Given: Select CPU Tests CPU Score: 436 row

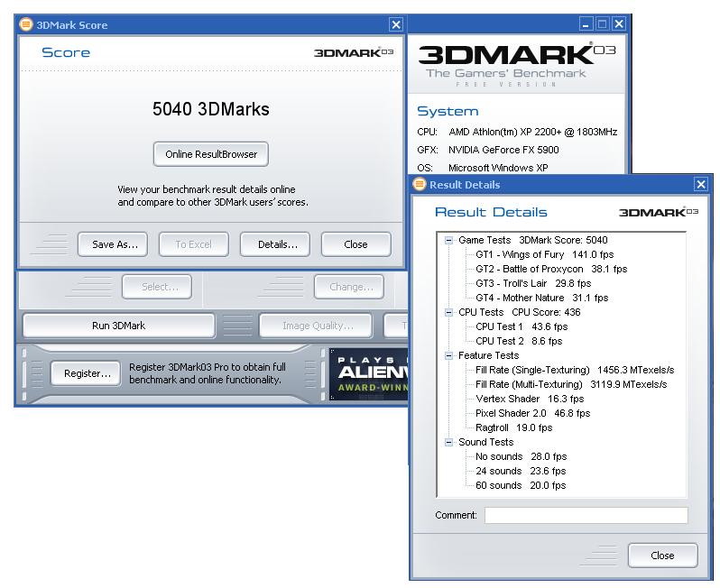Looking at the screenshot, I should 520,312.
